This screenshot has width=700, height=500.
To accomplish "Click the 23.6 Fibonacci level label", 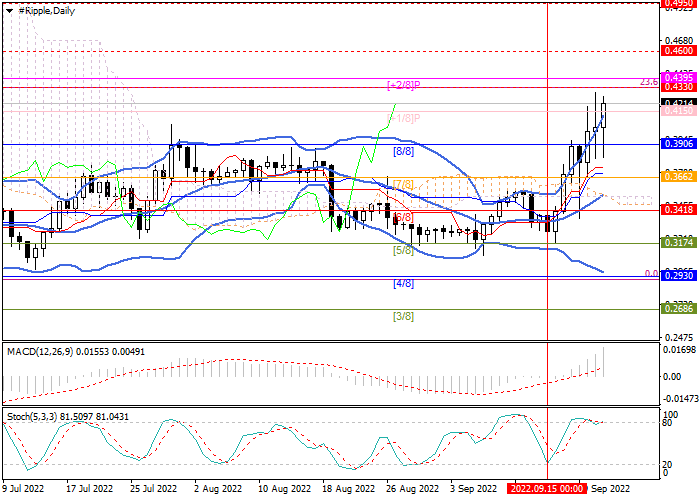I will point(647,83).
